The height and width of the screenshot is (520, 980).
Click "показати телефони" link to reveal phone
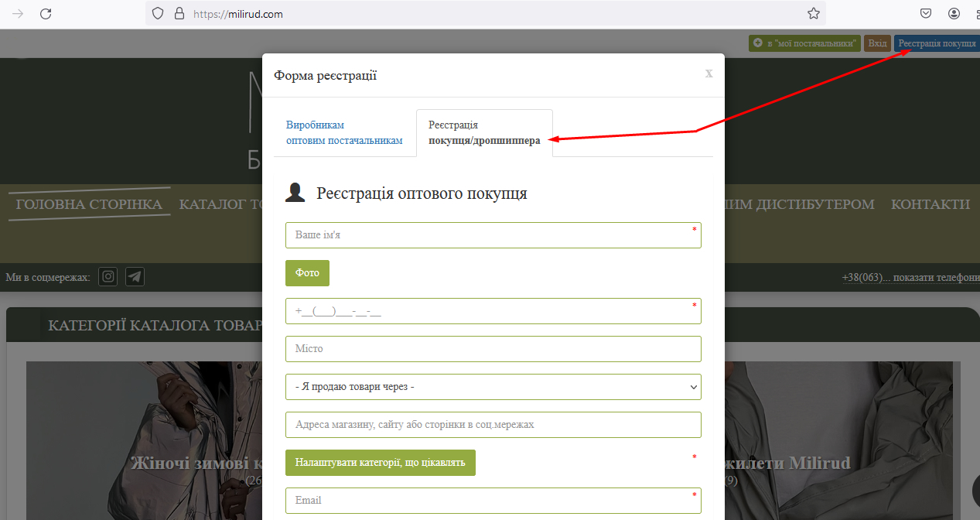934,278
